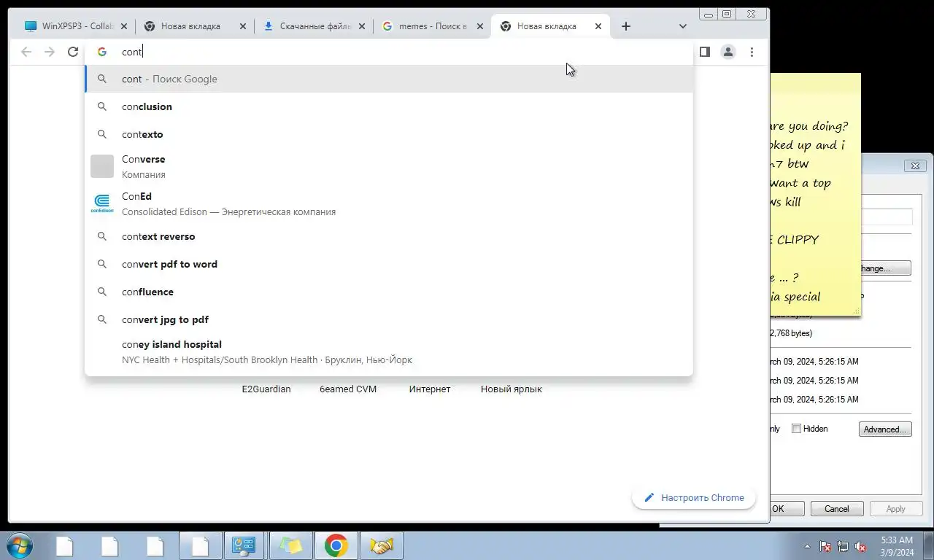Image resolution: width=934 pixels, height=560 pixels.
Task: Open the Sticky Notes taskbar icon
Action: [290, 545]
